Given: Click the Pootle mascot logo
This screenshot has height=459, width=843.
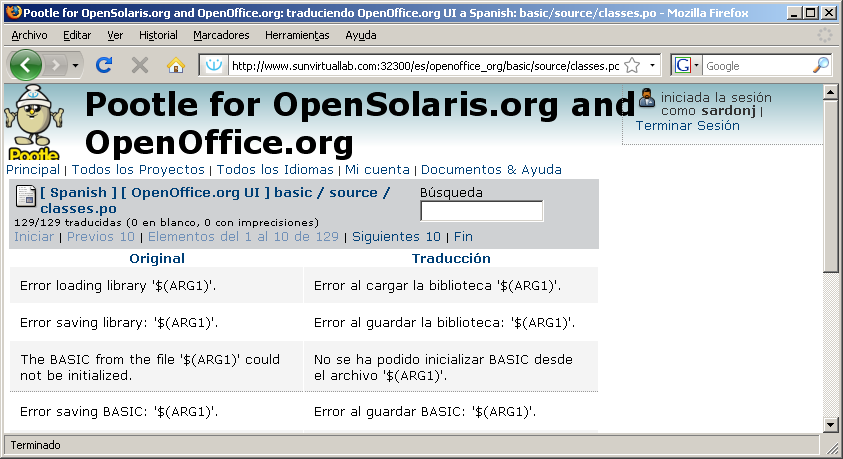Looking at the screenshot, I should (34, 123).
